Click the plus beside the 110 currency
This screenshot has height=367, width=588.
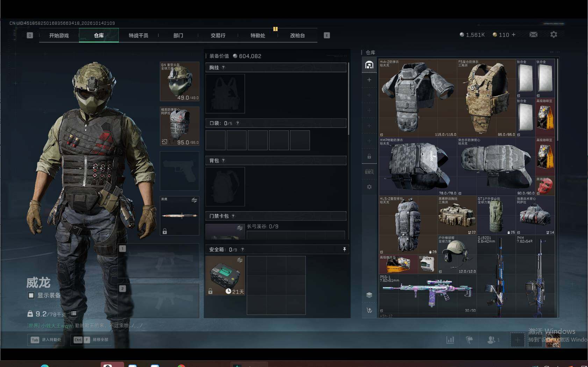click(514, 35)
